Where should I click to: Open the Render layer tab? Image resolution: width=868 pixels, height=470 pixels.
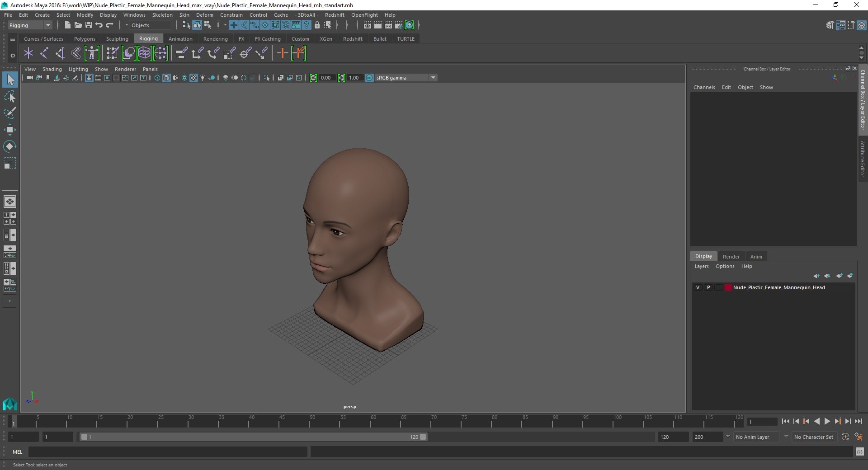[x=731, y=257]
